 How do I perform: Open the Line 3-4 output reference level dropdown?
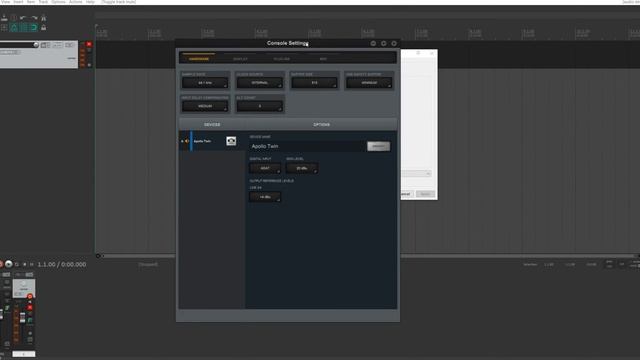265,197
